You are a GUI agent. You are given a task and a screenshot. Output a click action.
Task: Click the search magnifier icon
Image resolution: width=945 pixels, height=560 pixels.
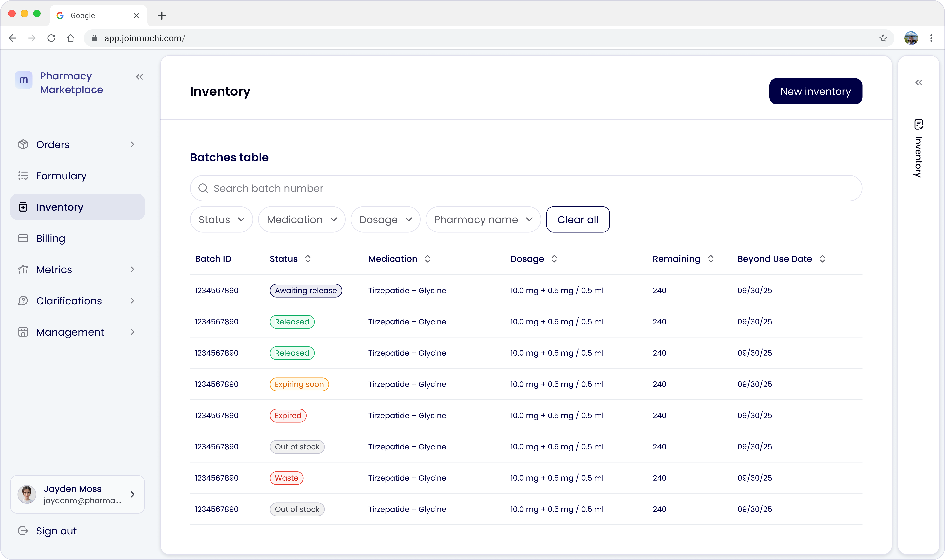click(x=203, y=188)
